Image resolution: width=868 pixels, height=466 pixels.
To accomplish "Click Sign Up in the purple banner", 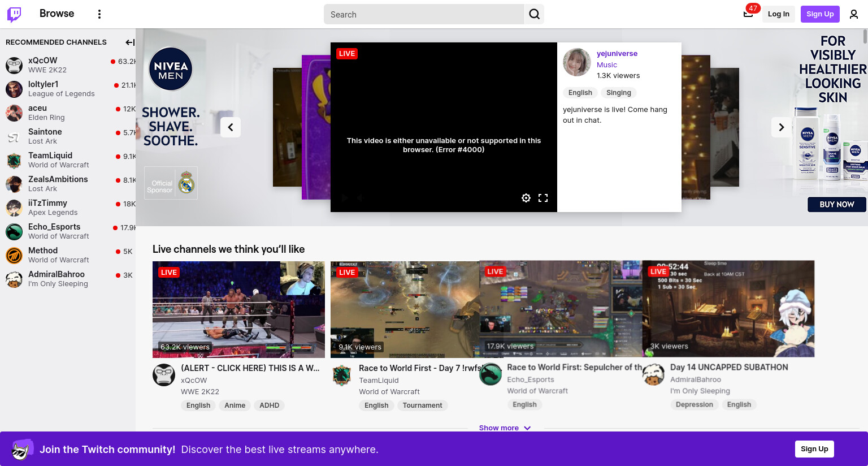I will [x=814, y=449].
